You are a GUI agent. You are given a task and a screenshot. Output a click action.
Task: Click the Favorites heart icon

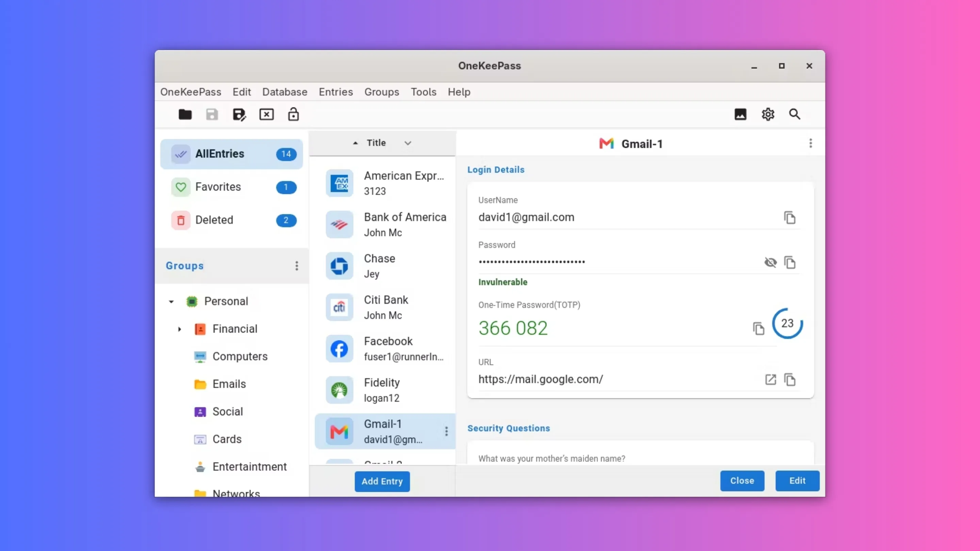[x=181, y=187]
